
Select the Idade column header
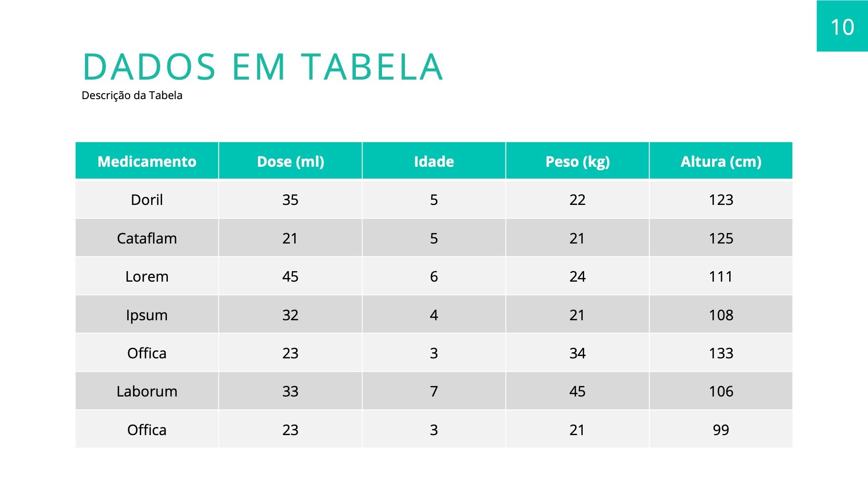click(x=434, y=162)
